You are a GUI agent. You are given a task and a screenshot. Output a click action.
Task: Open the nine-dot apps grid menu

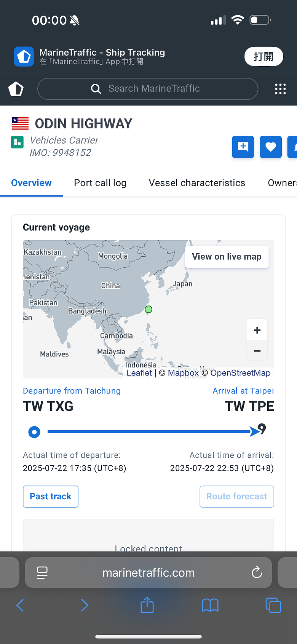point(280,89)
